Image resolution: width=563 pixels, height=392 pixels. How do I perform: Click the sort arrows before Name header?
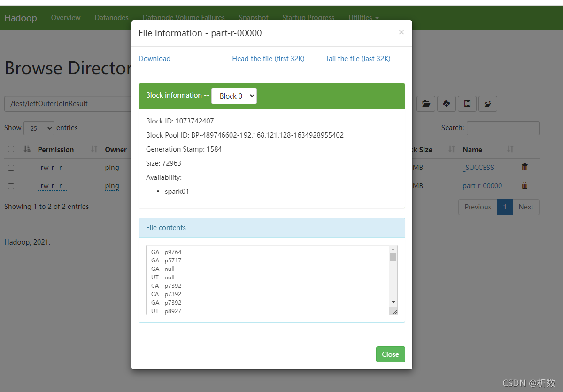click(452, 149)
